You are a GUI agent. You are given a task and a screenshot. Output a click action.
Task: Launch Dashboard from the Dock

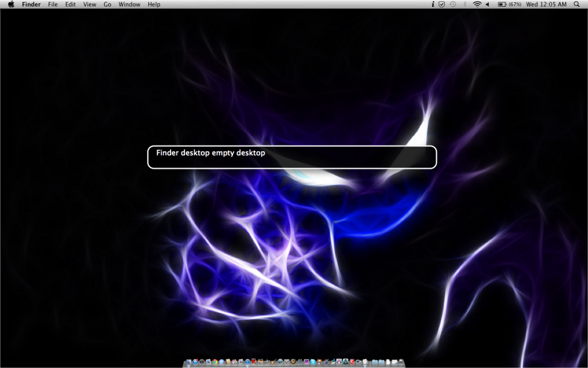click(x=202, y=362)
